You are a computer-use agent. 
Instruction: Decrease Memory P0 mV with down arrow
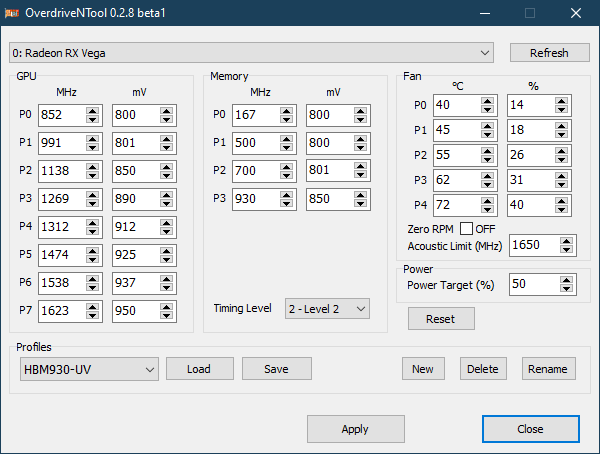360,120
